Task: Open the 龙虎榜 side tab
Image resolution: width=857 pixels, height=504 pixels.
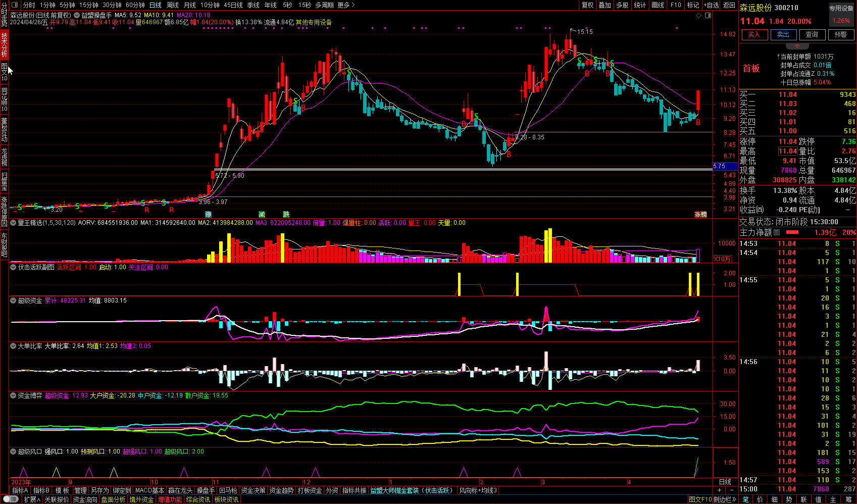Action: 4,157
